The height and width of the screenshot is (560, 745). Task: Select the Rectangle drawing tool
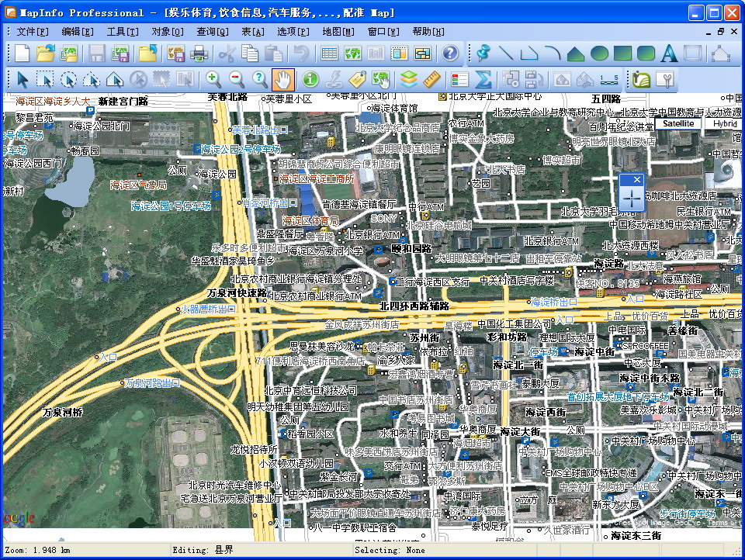tap(622, 53)
